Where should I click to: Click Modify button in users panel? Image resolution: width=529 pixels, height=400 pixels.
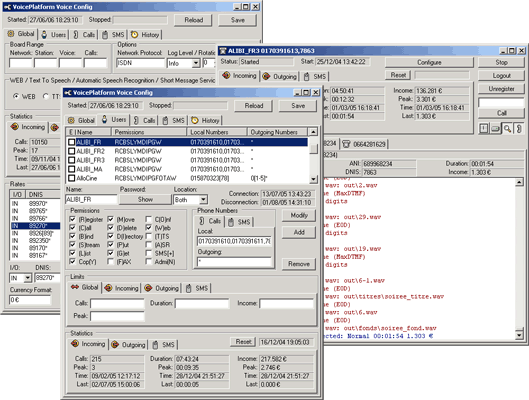299,215
